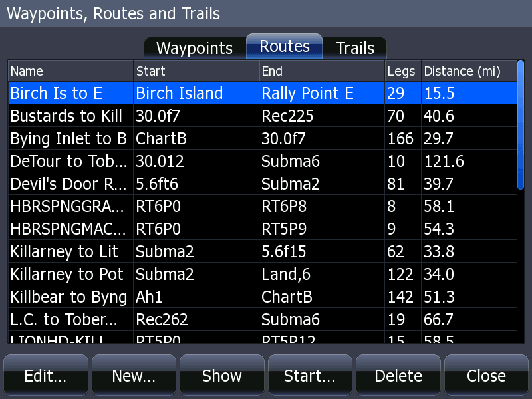Image resolution: width=532 pixels, height=399 pixels.
Task: Create a new route with New button
Action: coord(133,375)
